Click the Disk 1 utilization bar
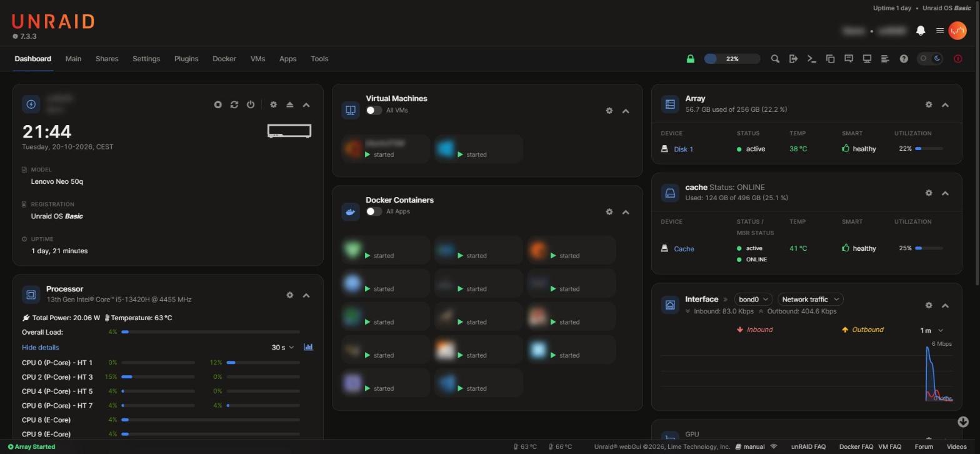 click(x=929, y=149)
